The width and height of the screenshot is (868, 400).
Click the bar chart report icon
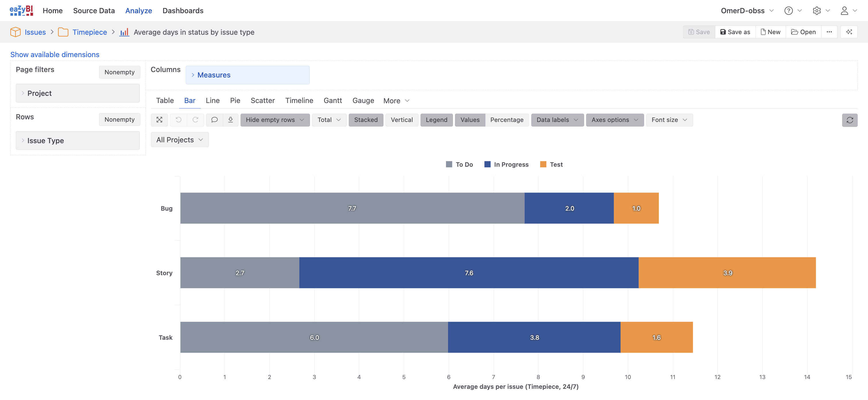point(124,32)
